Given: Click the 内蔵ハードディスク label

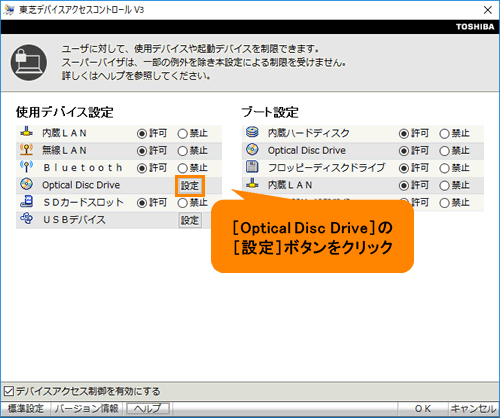Looking at the screenshot, I should [309, 133].
